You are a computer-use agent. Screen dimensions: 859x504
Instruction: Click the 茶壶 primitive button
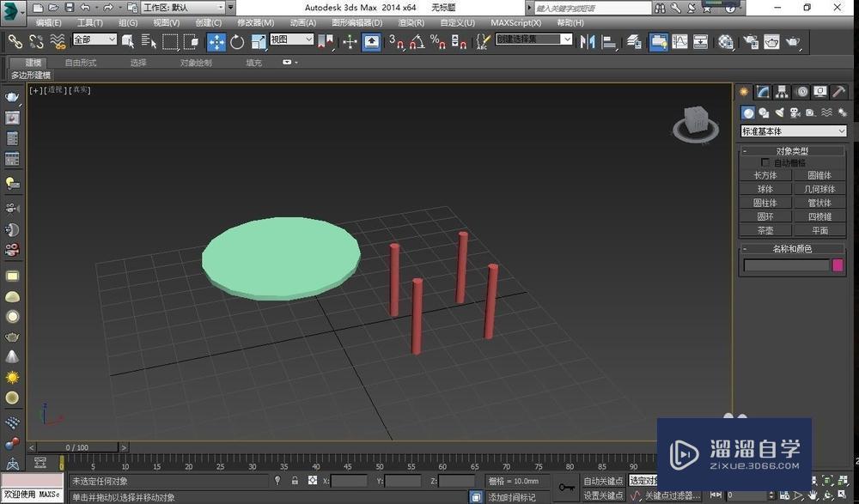[x=766, y=230]
